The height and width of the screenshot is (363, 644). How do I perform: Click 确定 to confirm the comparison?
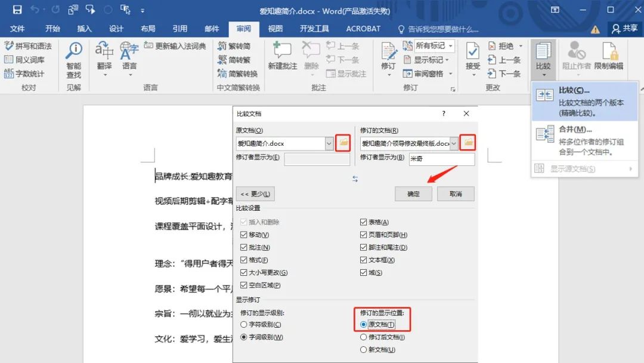[413, 194]
